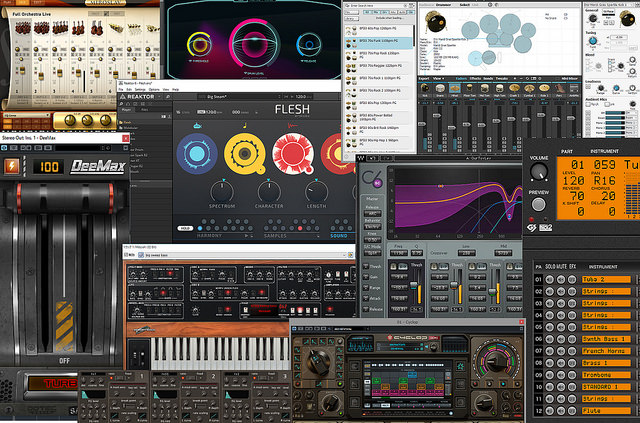This screenshot has width=640, height=423.
Task: Select the Mid Tom channel icon in BFD3
Action: click(484, 87)
